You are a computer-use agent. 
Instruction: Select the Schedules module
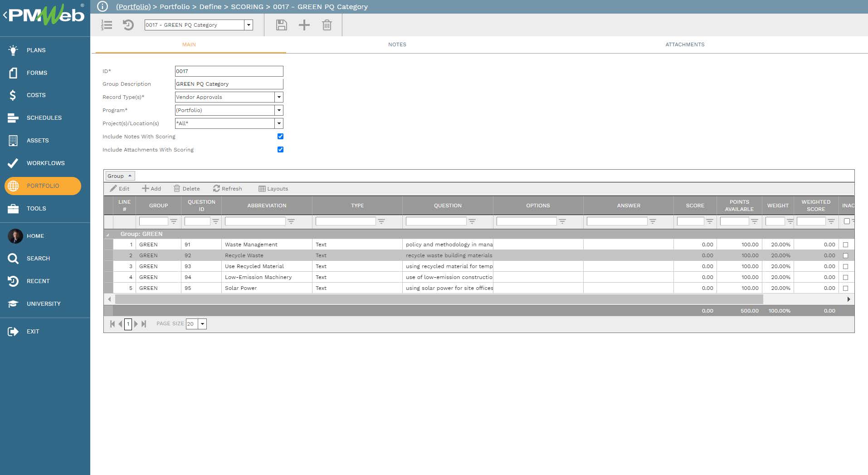coord(44,118)
